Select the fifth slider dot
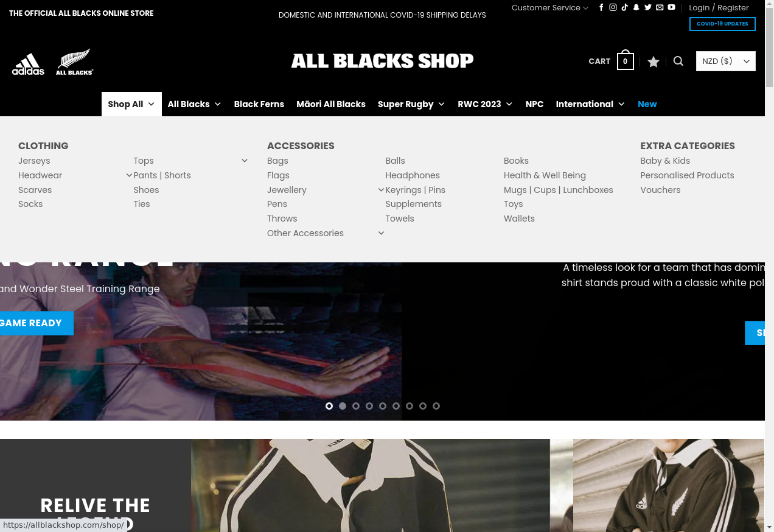This screenshot has height=532, width=774. [x=383, y=406]
